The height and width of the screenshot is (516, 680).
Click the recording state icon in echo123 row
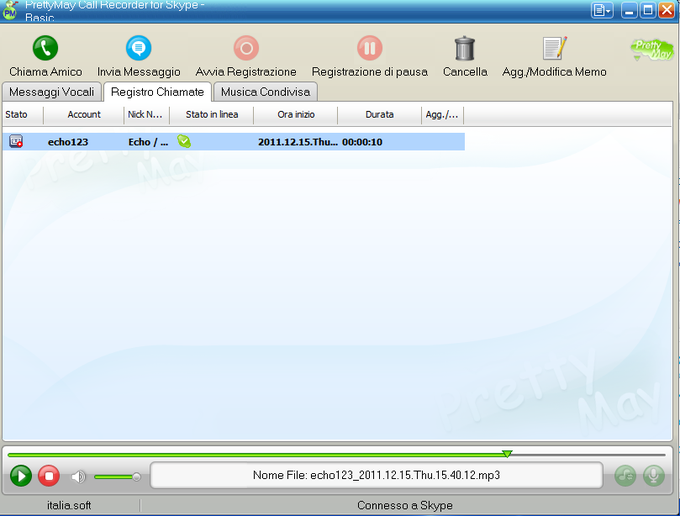[x=16, y=141]
